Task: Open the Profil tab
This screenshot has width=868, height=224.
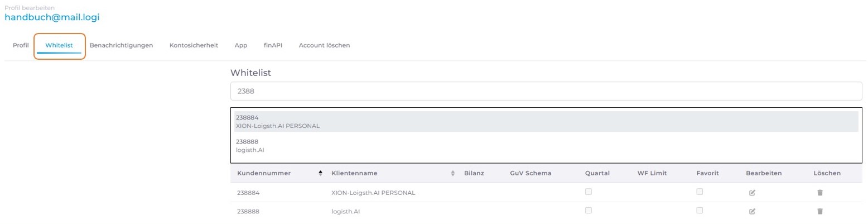Action: pyautogui.click(x=21, y=45)
